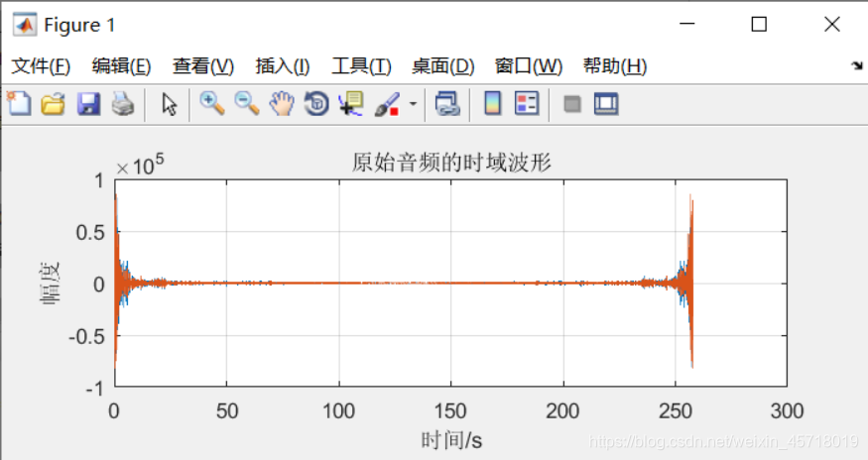Click the Show Plot Tools icon

(x=606, y=103)
